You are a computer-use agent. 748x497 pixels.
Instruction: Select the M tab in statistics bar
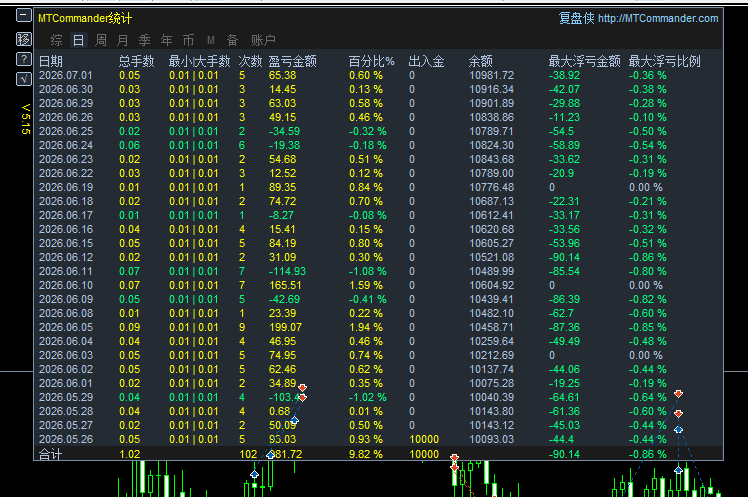211,40
